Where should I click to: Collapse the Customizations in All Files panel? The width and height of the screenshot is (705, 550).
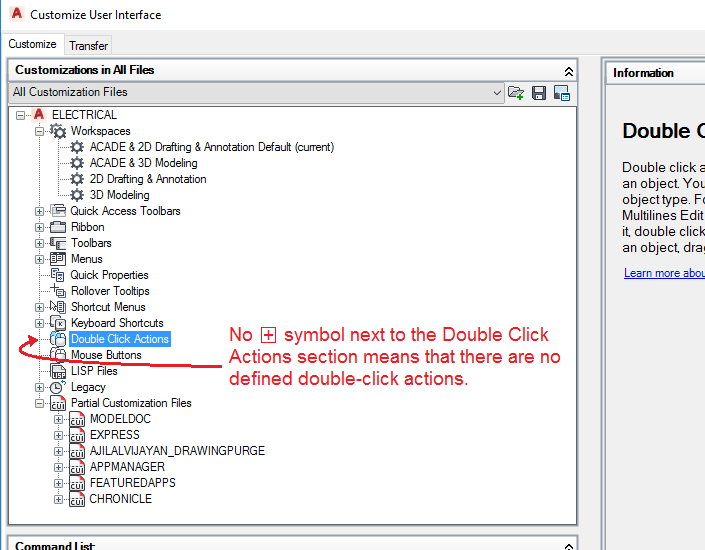coord(568,71)
